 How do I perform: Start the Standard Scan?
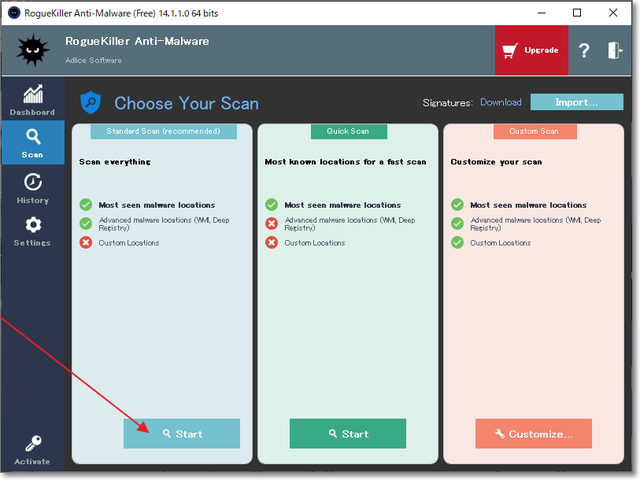(182, 434)
